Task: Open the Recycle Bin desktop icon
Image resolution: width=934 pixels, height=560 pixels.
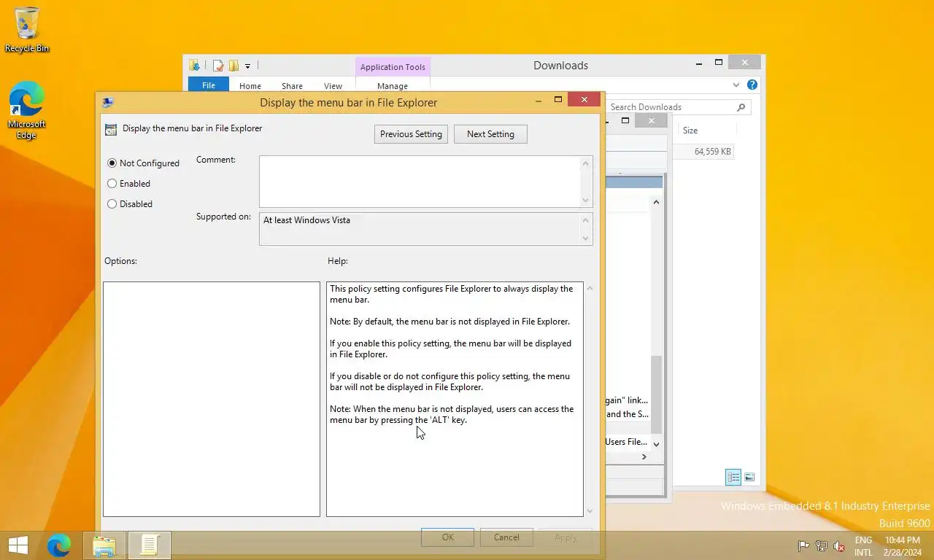Action: click(27, 30)
